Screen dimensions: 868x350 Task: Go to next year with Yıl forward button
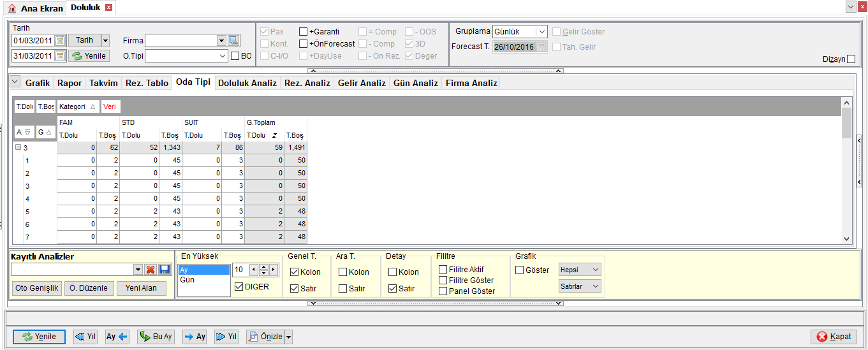[x=226, y=337]
